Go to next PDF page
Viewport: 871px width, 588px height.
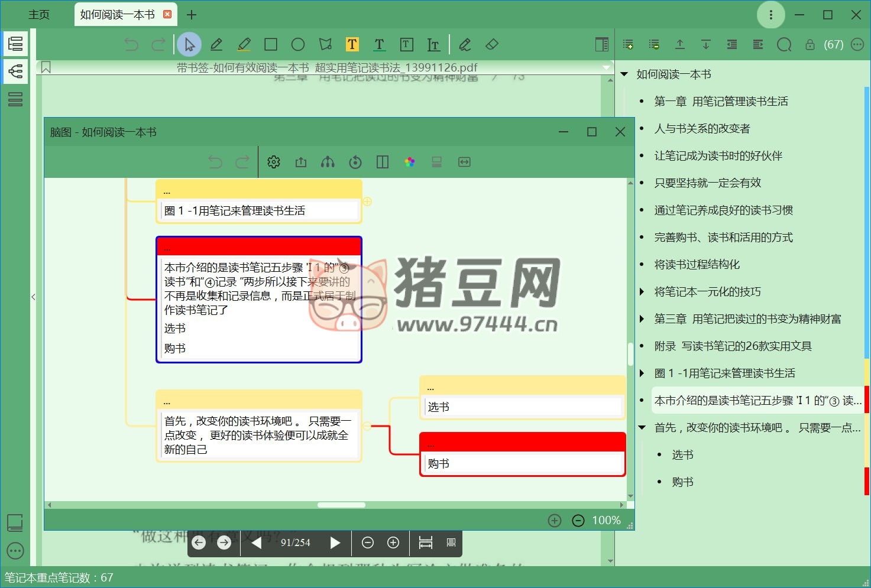click(335, 542)
